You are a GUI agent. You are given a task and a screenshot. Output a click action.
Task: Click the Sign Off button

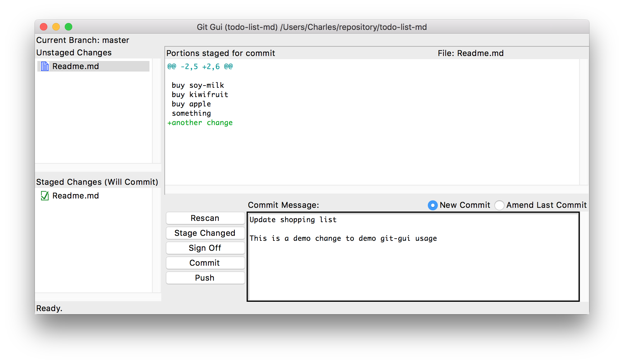pos(205,248)
